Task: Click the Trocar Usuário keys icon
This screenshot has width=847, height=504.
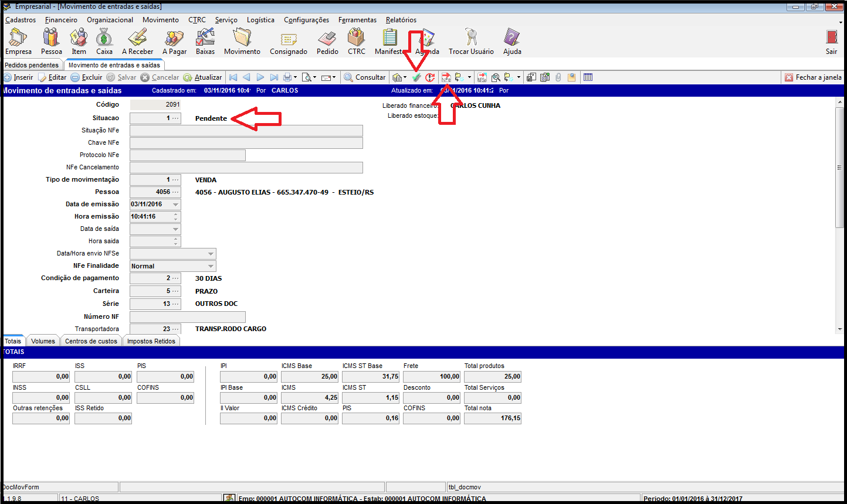Action: 471,41
